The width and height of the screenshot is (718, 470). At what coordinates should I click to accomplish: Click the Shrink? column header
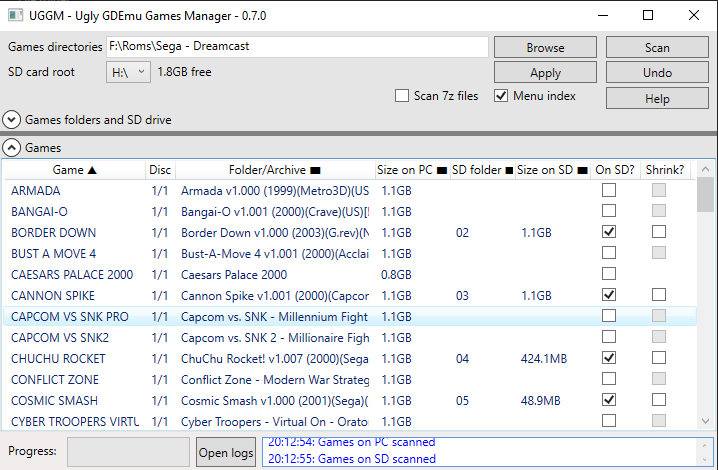click(664, 170)
